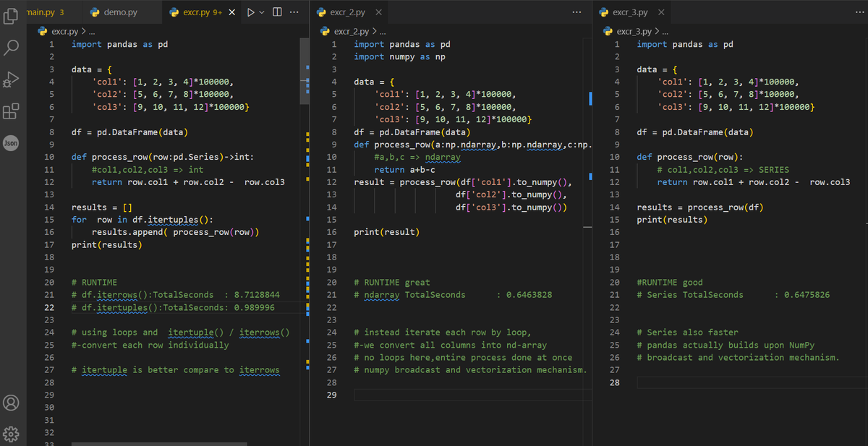This screenshot has height=446, width=868.
Task: Click '# numpy broadcast and vectorization mechanism.' comment
Action: 470,370
